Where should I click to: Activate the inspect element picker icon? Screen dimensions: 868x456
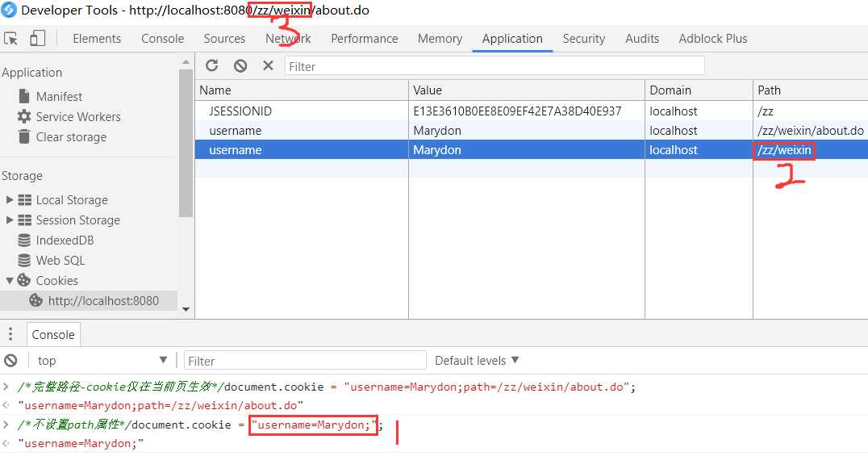pyautogui.click(x=10, y=38)
